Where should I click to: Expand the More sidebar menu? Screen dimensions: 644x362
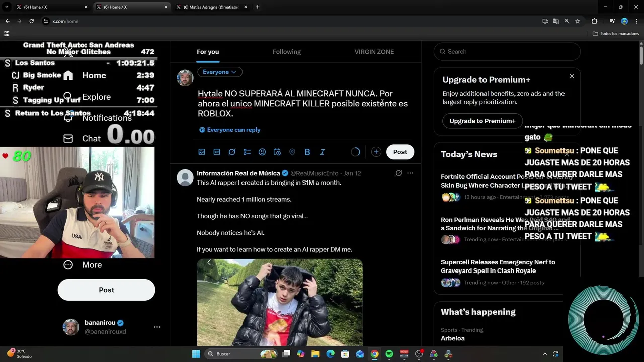coord(83,265)
